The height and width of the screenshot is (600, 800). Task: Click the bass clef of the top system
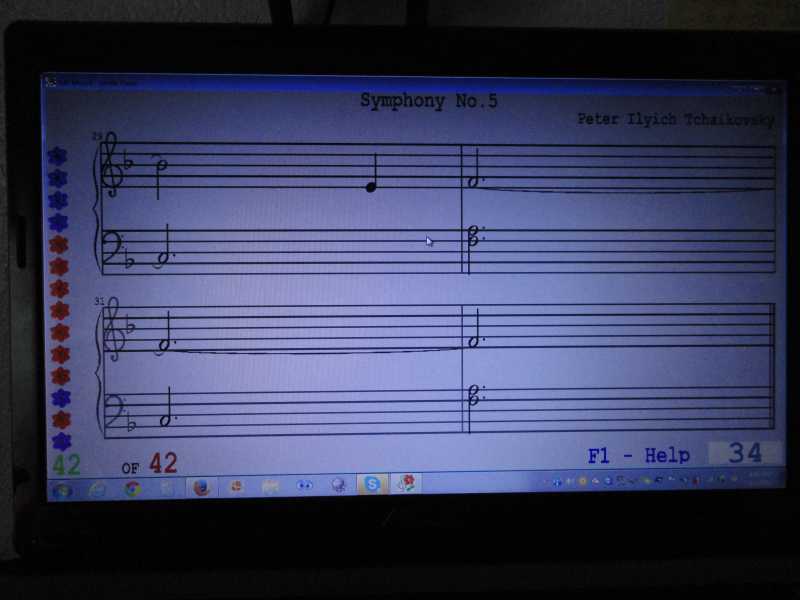click(x=114, y=248)
